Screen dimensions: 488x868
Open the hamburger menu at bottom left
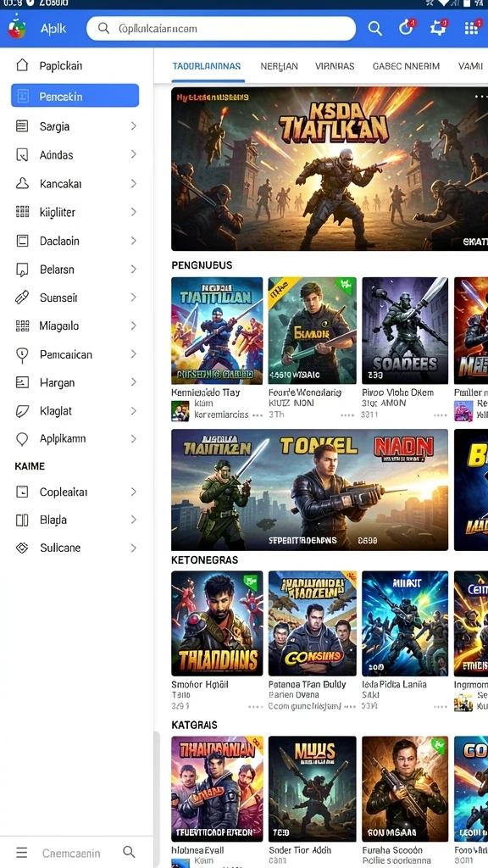(21, 852)
